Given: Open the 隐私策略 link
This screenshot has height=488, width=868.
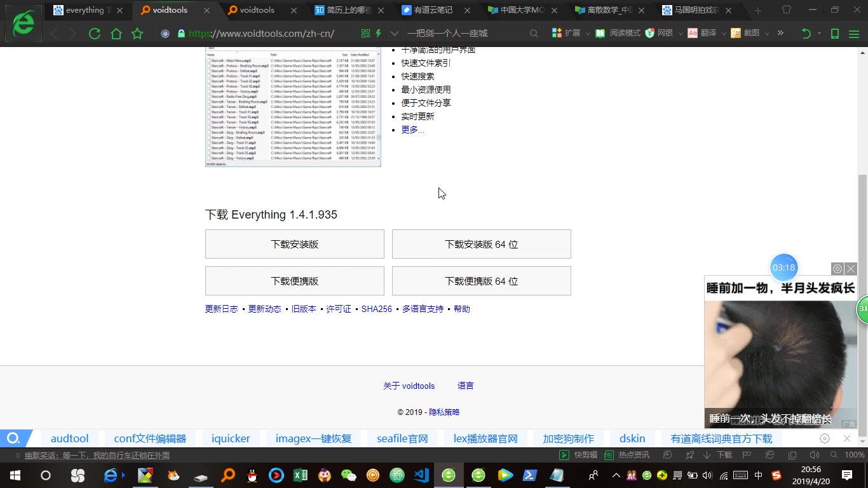Looking at the screenshot, I should pyautogui.click(x=444, y=412).
